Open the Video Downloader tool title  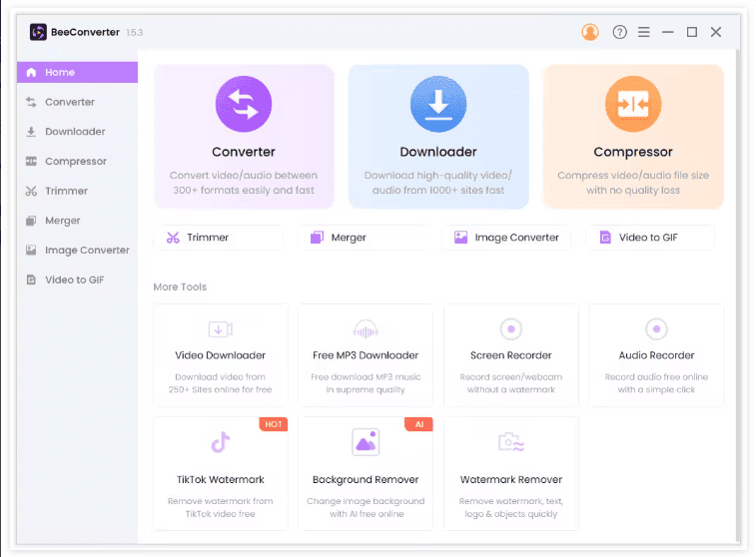click(221, 355)
